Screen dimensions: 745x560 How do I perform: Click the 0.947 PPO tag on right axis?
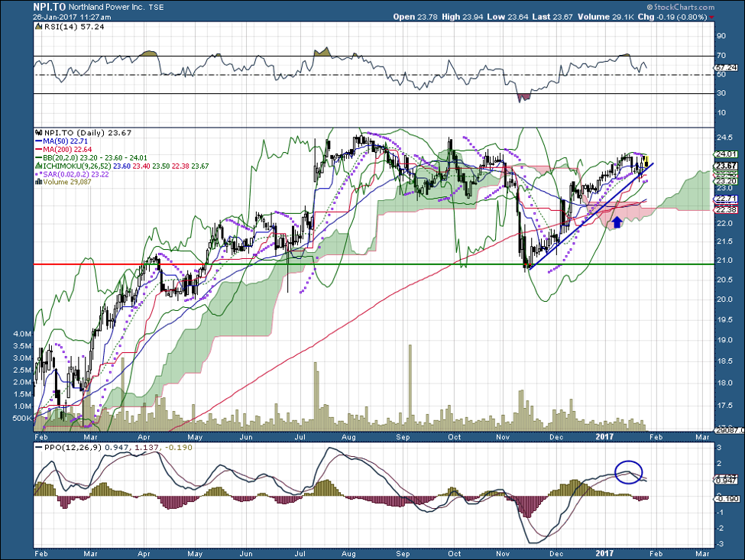tap(726, 481)
